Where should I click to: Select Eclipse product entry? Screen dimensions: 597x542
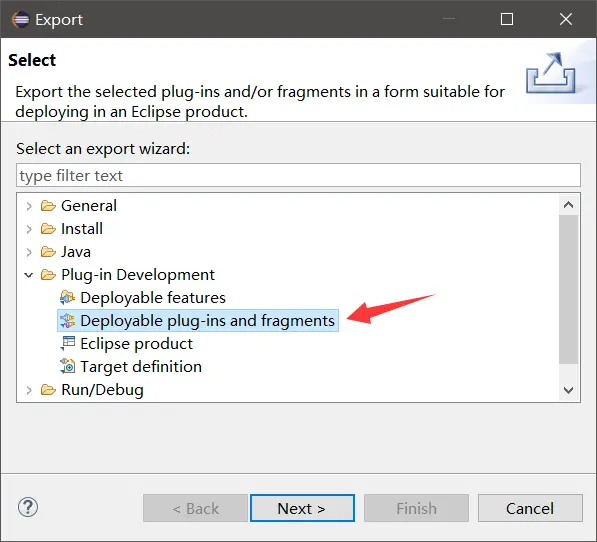pyautogui.click(x=136, y=344)
